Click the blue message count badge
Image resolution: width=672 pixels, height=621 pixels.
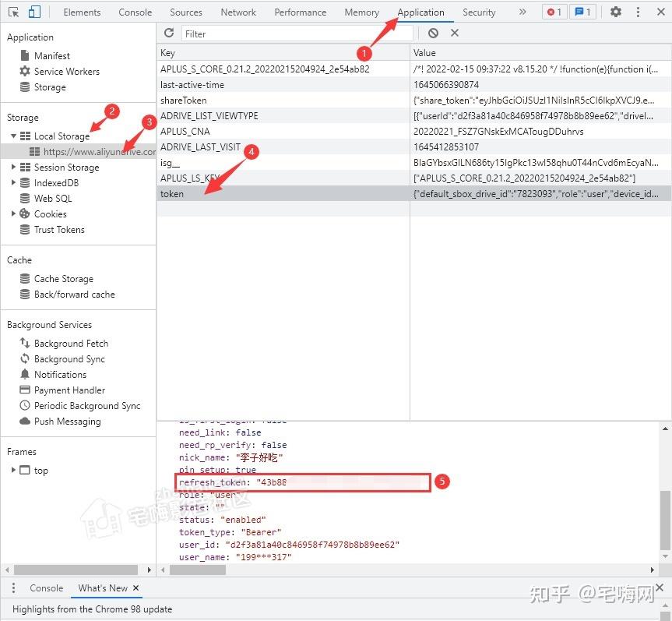[x=582, y=12]
